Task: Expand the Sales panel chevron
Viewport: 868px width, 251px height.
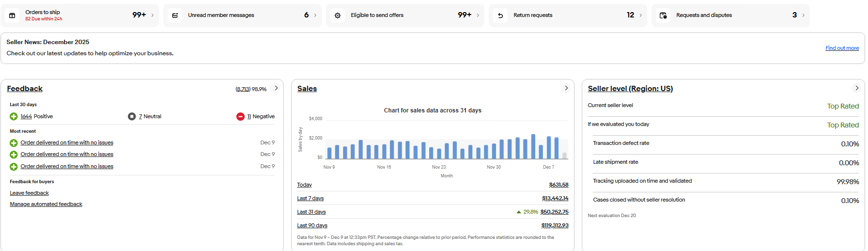Action: click(x=566, y=88)
